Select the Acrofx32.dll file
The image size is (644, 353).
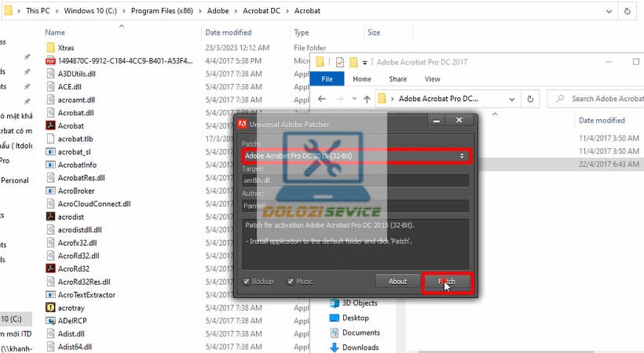(x=71, y=242)
